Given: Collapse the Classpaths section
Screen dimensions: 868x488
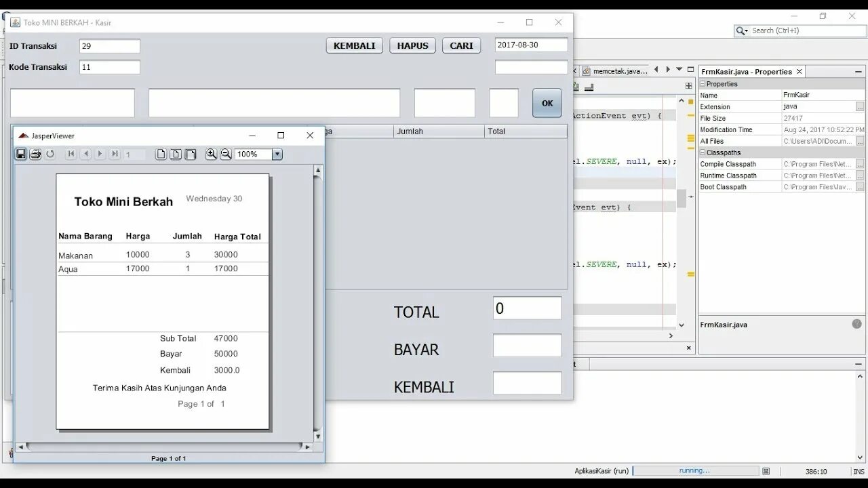Looking at the screenshot, I should point(703,152).
